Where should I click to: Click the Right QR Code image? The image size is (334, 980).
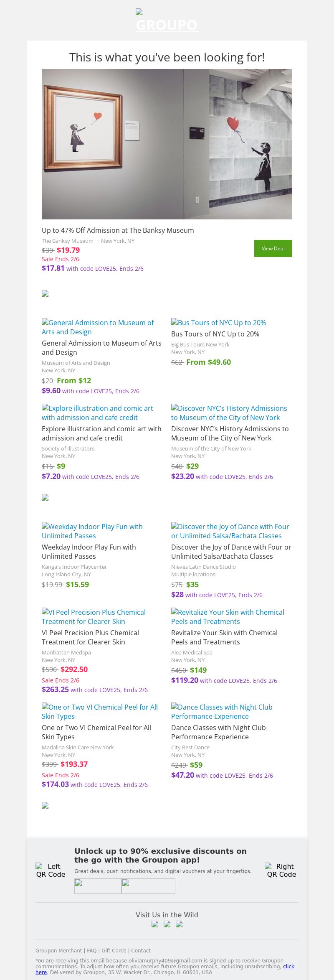[x=281, y=870]
